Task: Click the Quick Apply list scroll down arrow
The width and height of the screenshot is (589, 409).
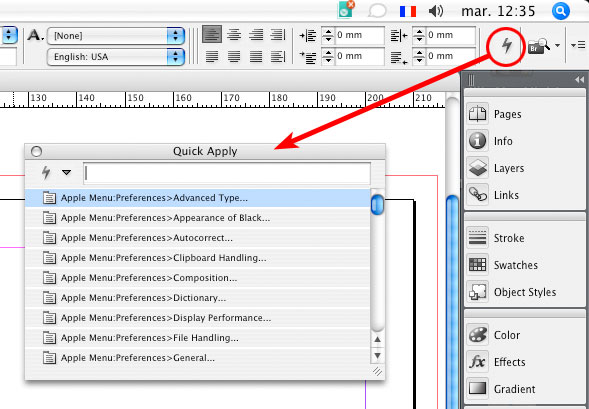Action: click(377, 355)
